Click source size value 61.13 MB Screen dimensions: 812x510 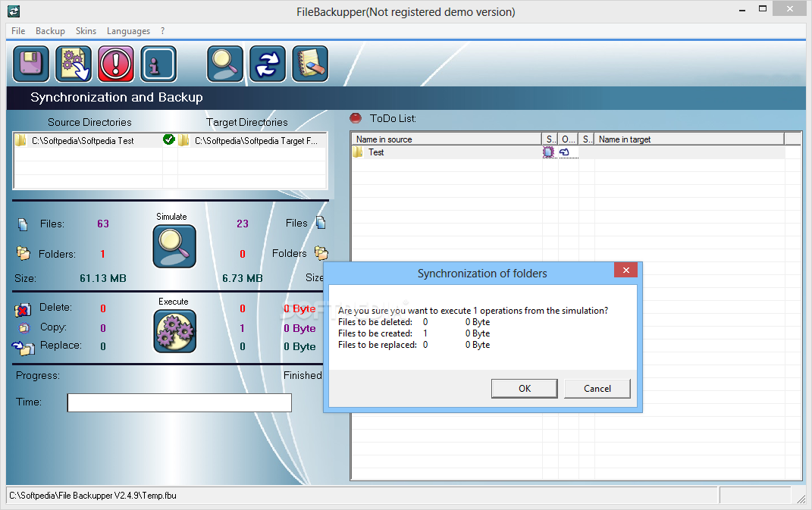click(103, 279)
